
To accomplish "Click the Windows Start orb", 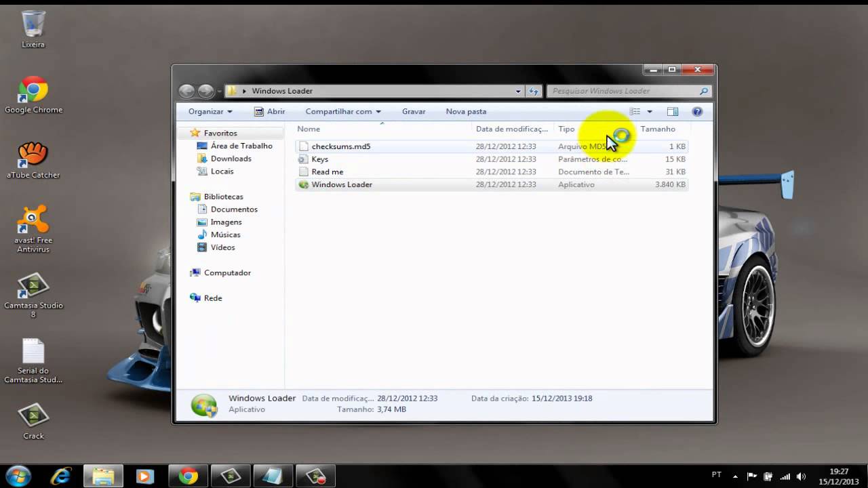I will pyautogui.click(x=18, y=476).
